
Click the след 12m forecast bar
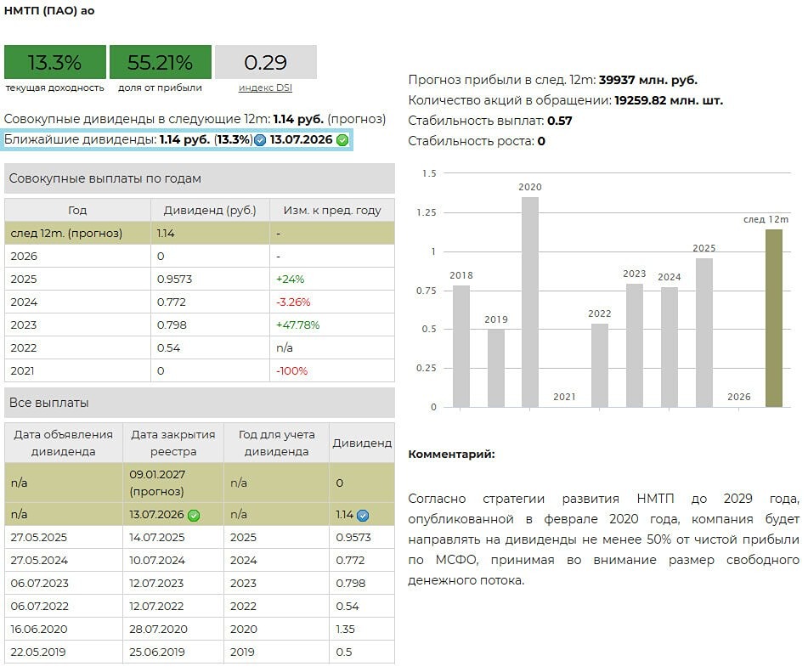774,318
